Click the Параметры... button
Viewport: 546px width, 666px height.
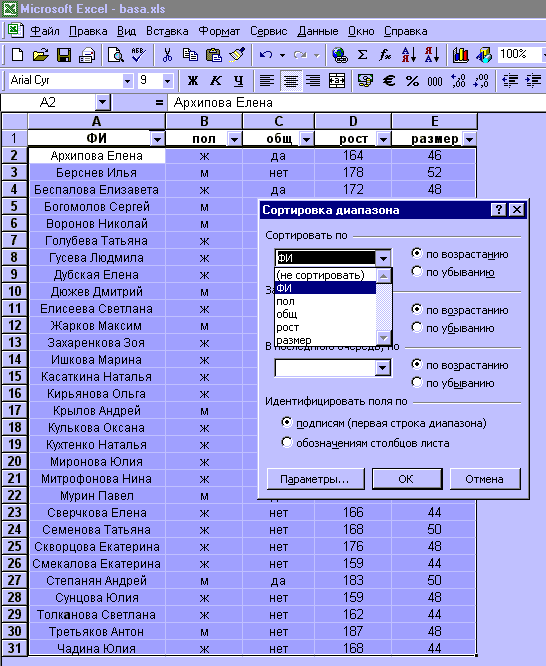pos(315,479)
